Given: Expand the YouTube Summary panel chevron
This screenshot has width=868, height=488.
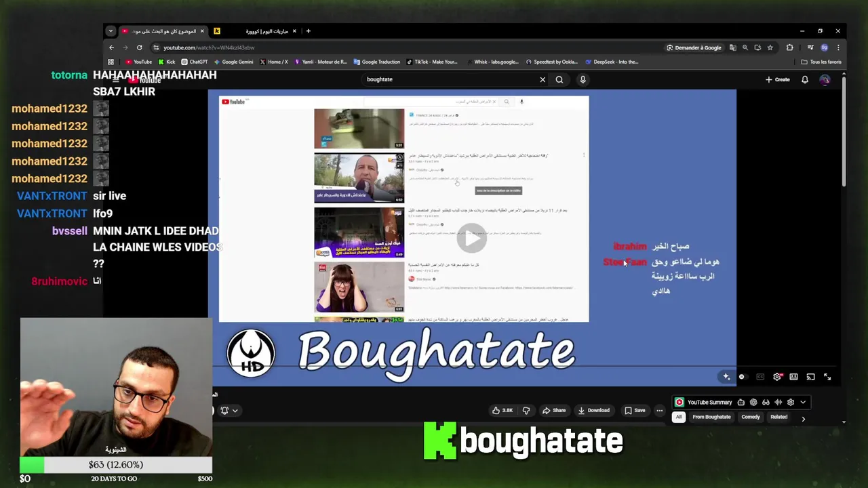Looking at the screenshot, I should tap(803, 402).
